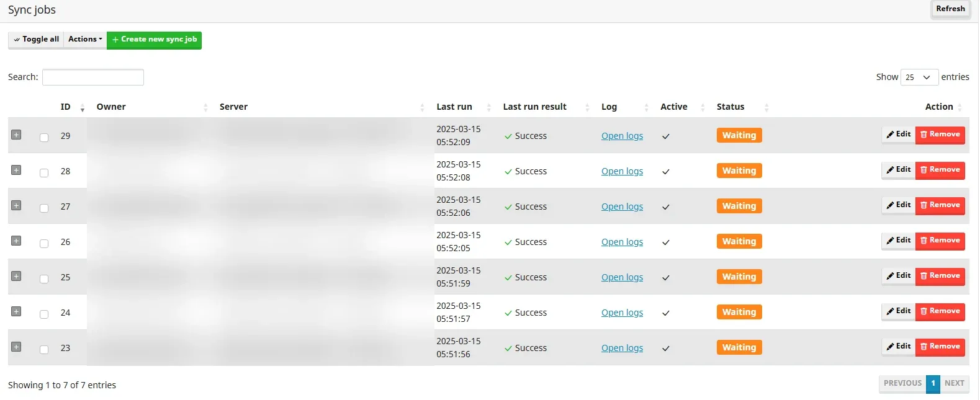Expand details for sync job 23
Viewport: 980px width, 400px height.
pyautogui.click(x=16, y=347)
